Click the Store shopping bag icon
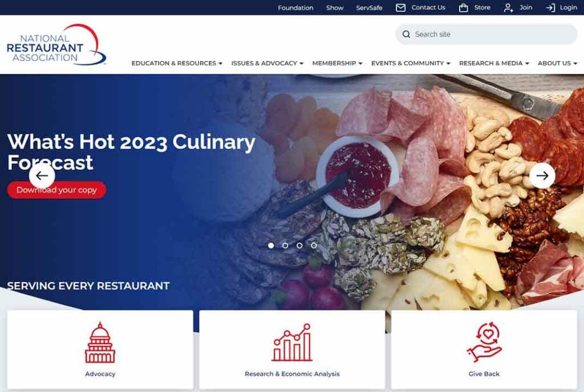The image size is (584, 392). point(463,8)
